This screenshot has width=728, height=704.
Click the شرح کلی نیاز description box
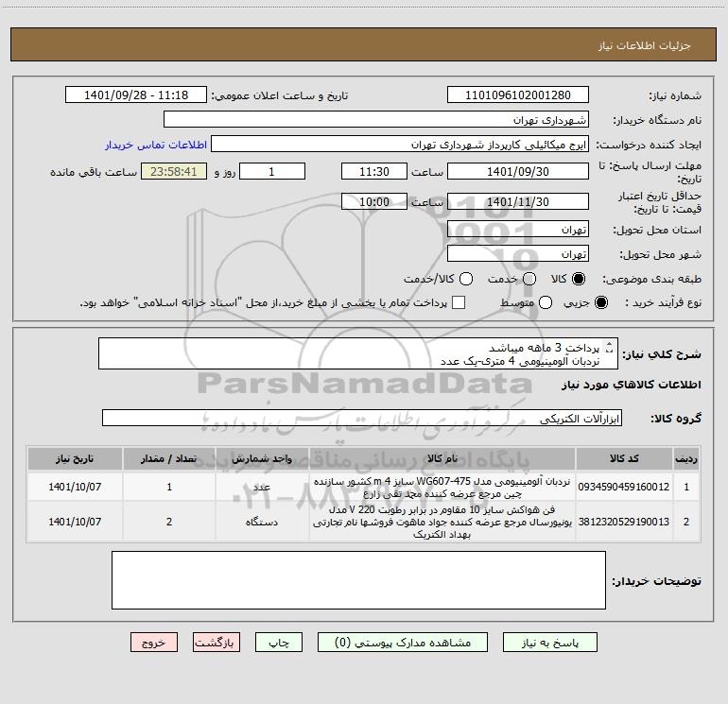358,353
